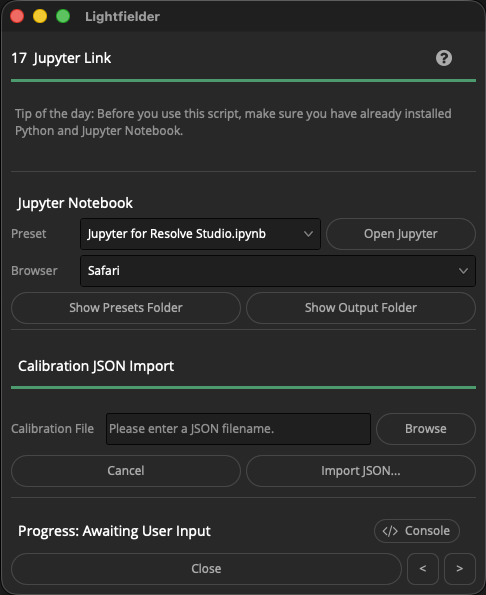Click the red close window button

click(x=17, y=16)
